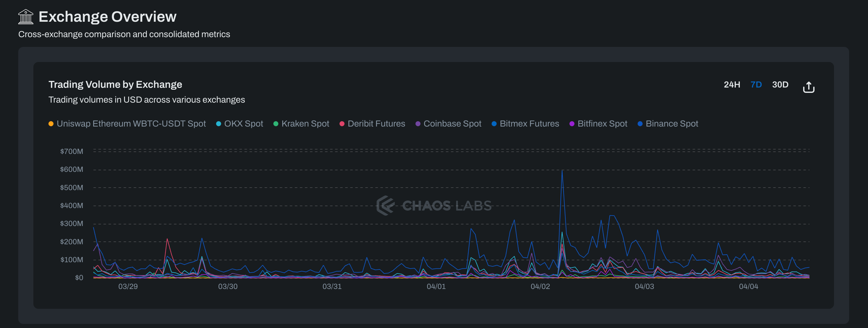The height and width of the screenshot is (328, 868).
Task: Click the 'Cross-exchange comparison' description text
Action: [124, 34]
